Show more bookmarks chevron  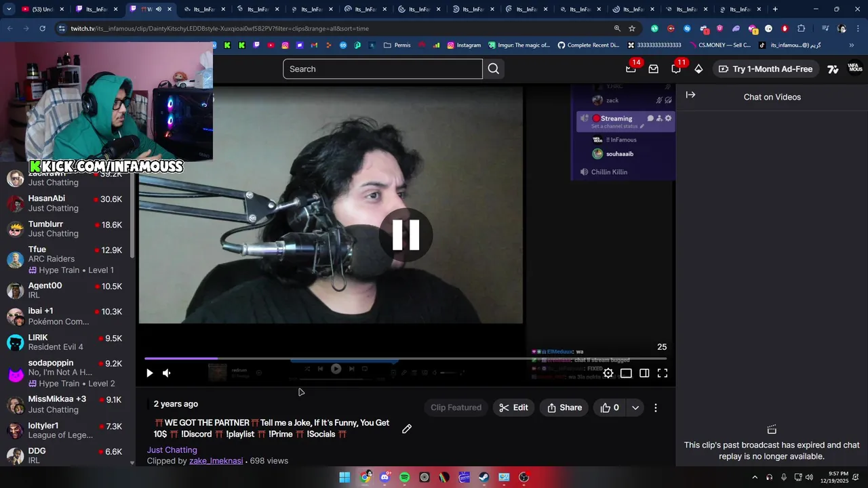click(852, 45)
